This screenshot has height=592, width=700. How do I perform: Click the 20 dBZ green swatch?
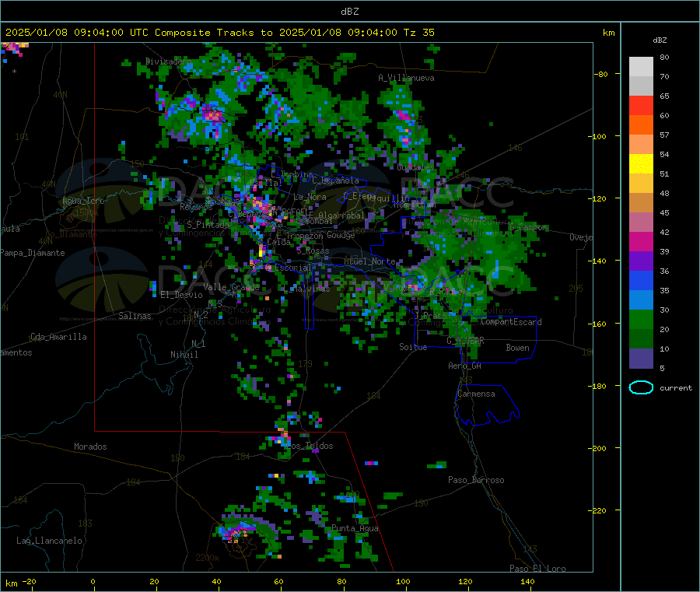click(x=641, y=319)
